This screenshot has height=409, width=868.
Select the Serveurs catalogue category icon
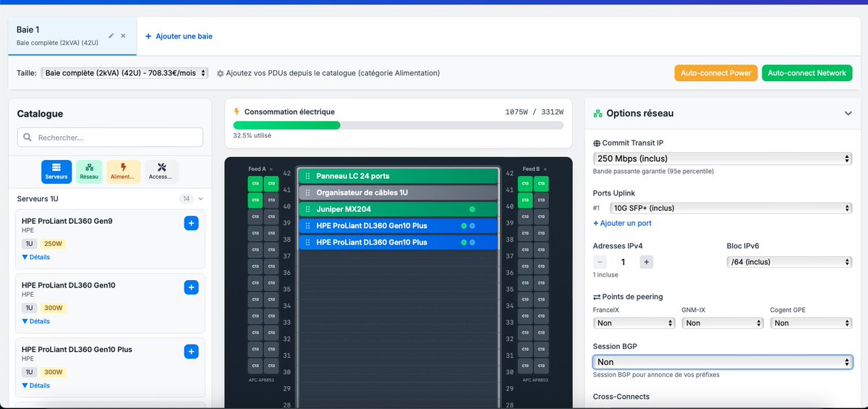(x=56, y=172)
